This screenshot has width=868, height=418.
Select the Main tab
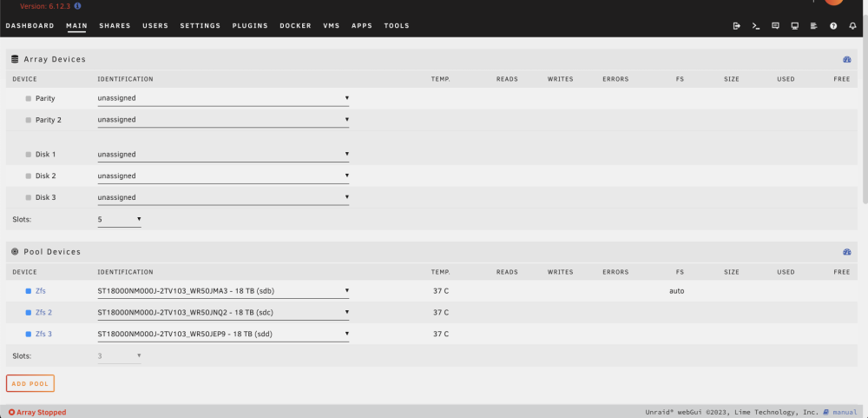(x=76, y=25)
